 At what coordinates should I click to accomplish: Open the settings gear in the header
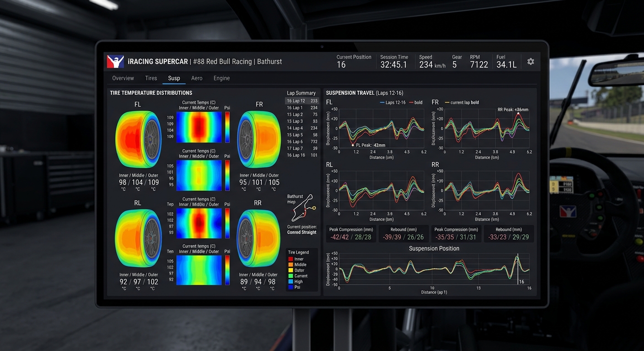pos(531,61)
